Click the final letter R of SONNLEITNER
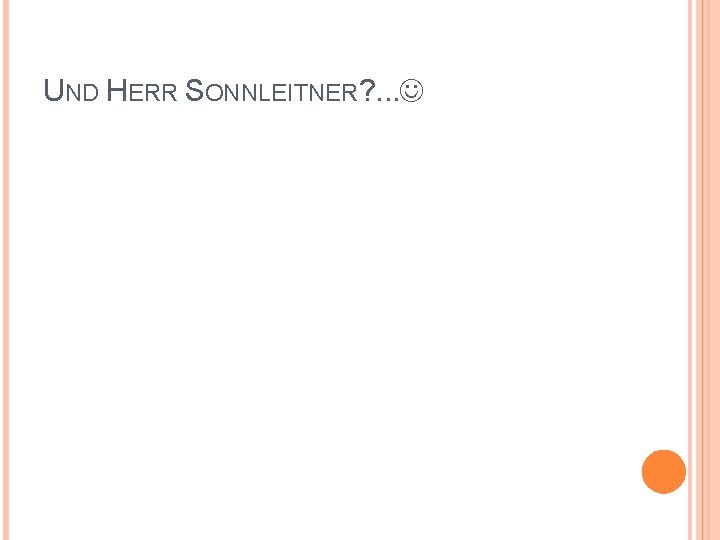This screenshot has height=540, width=720. [x=349, y=95]
